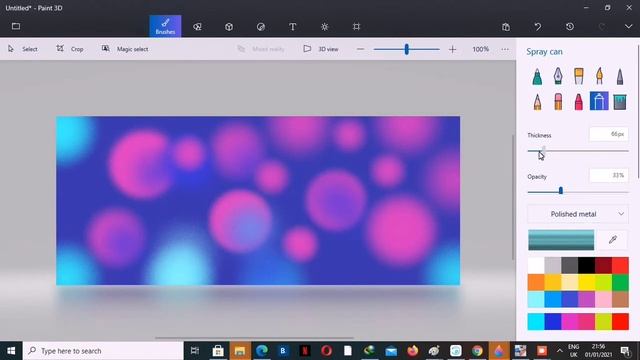Click the 100% zoom value
640x360 pixels.
coord(480,49)
